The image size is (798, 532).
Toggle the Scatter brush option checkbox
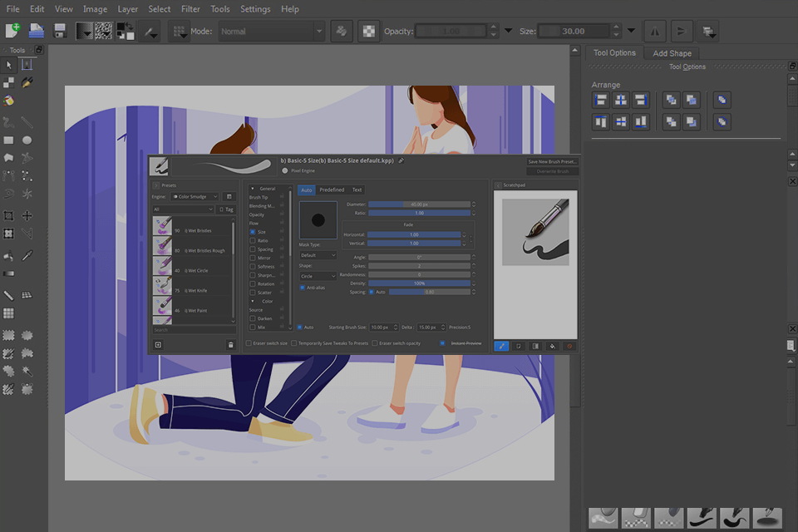point(252,293)
